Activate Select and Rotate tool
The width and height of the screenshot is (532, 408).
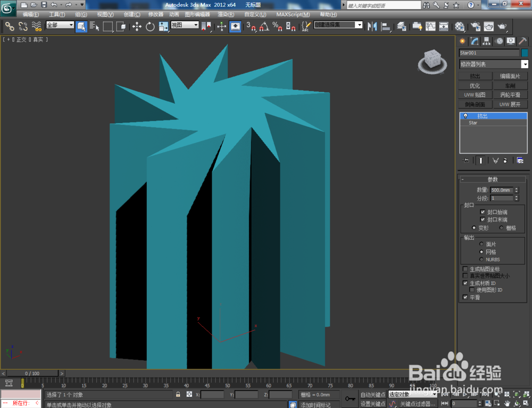[x=150, y=27]
